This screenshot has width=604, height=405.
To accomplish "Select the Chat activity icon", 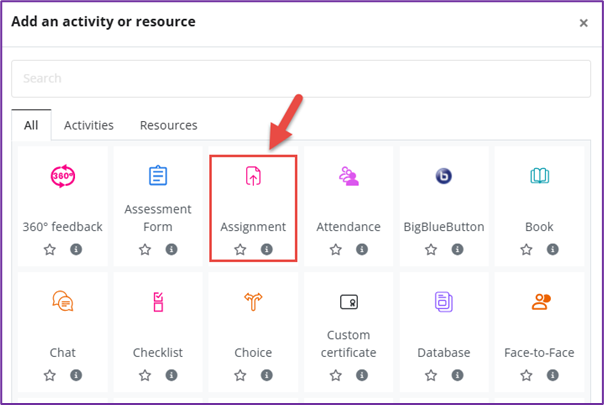I will (62, 301).
